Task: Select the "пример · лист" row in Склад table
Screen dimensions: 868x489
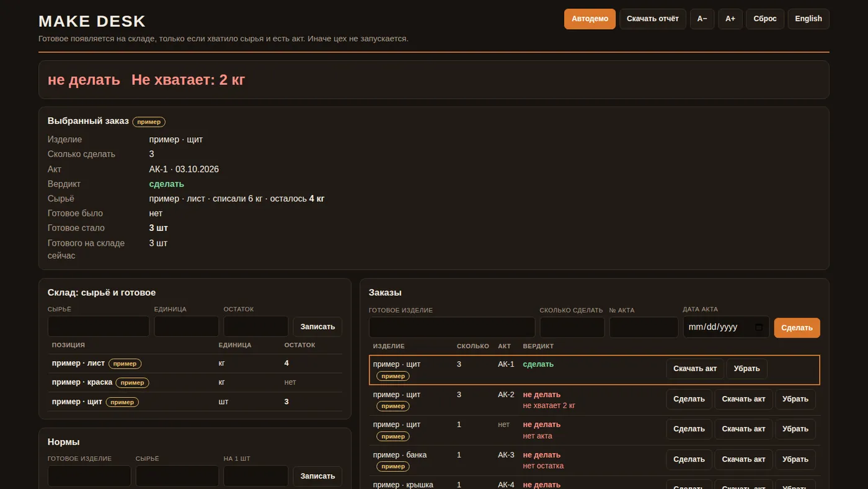Action: pyautogui.click(x=195, y=363)
